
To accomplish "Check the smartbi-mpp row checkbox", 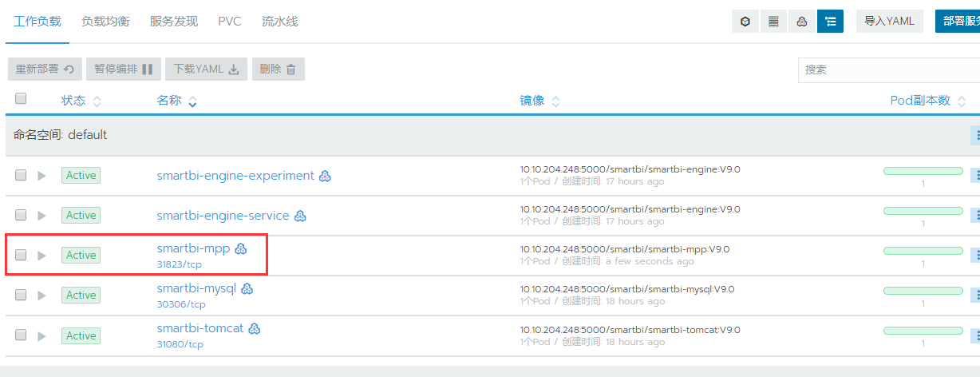I will (21, 255).
